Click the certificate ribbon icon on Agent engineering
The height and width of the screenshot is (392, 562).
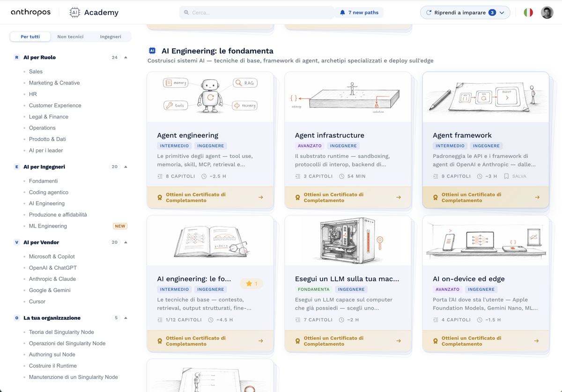(160, 198)
